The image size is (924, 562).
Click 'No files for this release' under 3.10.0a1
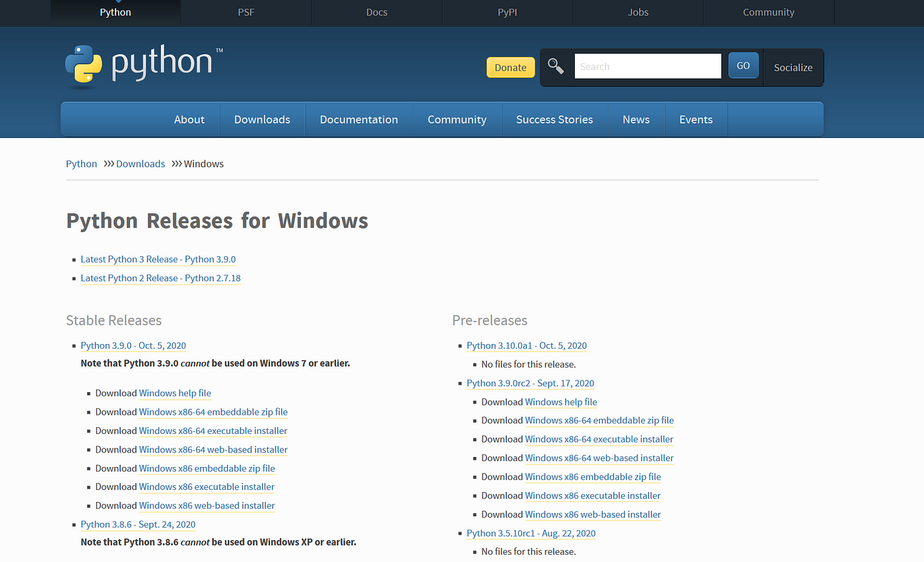[x=529, y=364]
